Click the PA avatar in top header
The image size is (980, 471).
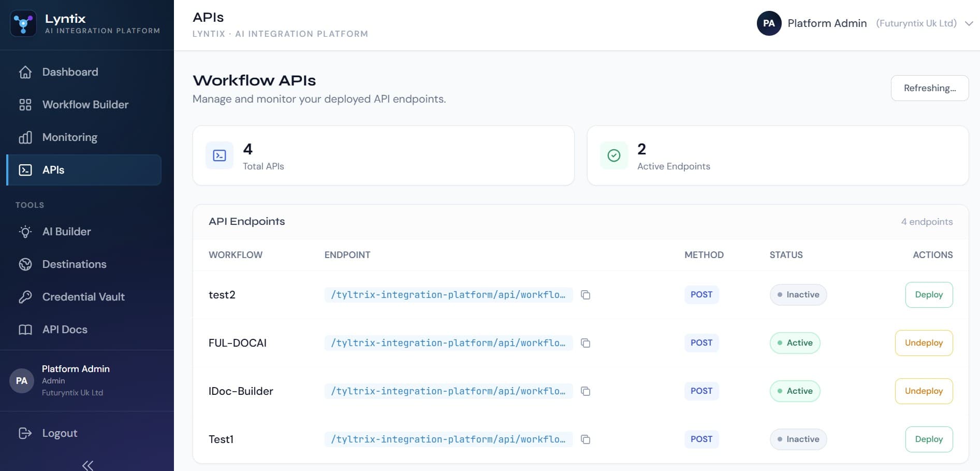pos(769,23)
